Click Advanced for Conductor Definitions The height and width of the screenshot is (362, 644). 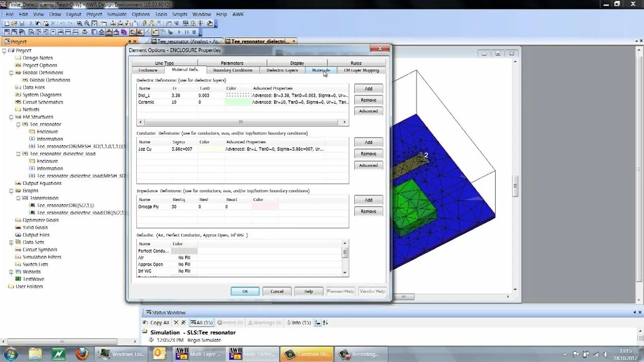pyautogui.click(x=368, y=165)
